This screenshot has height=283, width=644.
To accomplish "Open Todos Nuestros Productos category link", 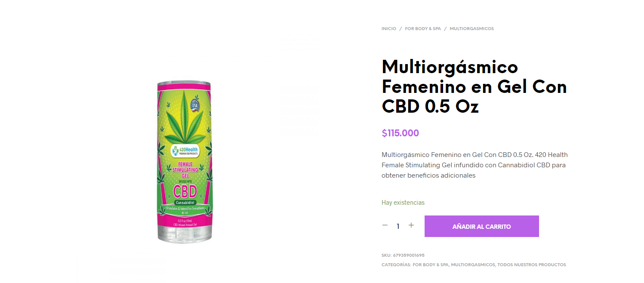I will 532,265.
